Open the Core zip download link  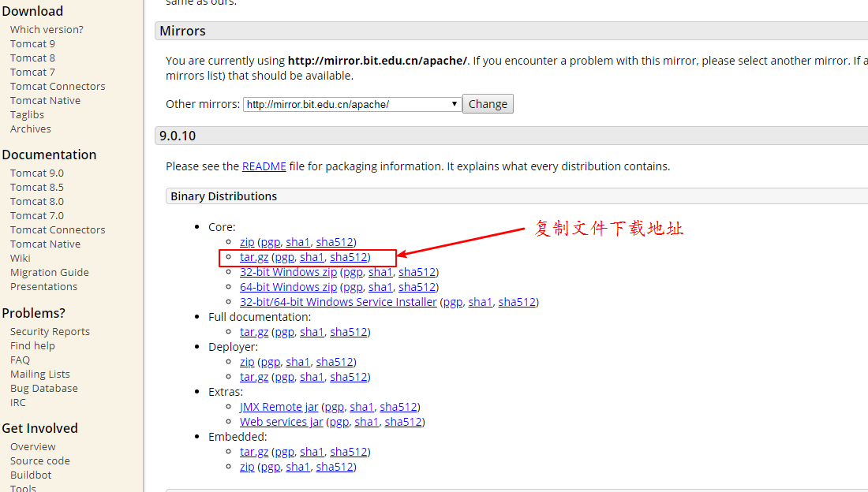247,242
